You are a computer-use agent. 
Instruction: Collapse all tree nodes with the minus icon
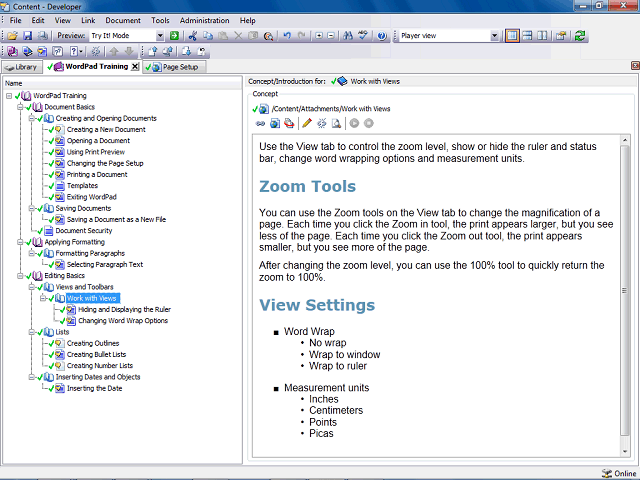331,36
